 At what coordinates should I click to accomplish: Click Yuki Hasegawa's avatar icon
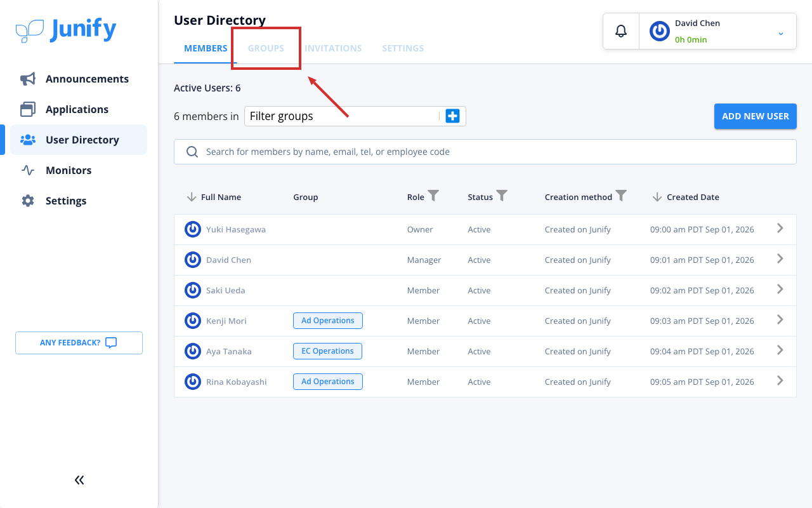pyautogui.click(x=193, y=229)
